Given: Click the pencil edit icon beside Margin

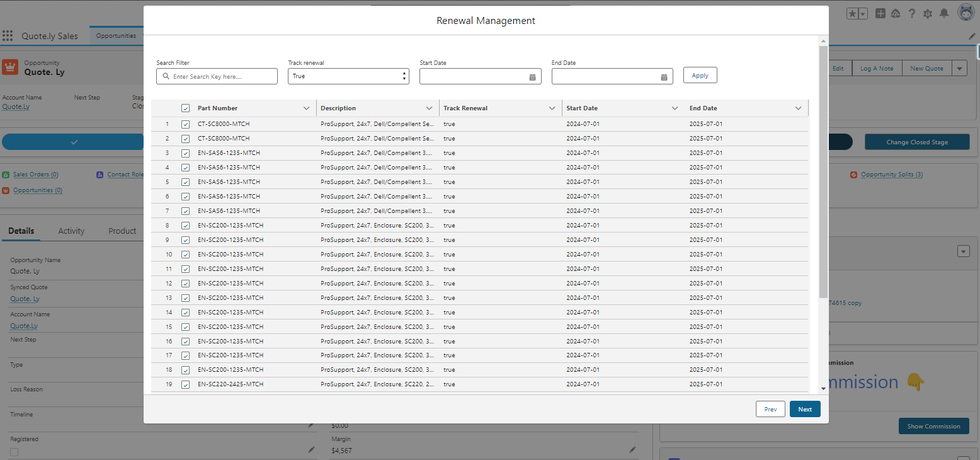Looking at the screenshot, I should 632,450.
